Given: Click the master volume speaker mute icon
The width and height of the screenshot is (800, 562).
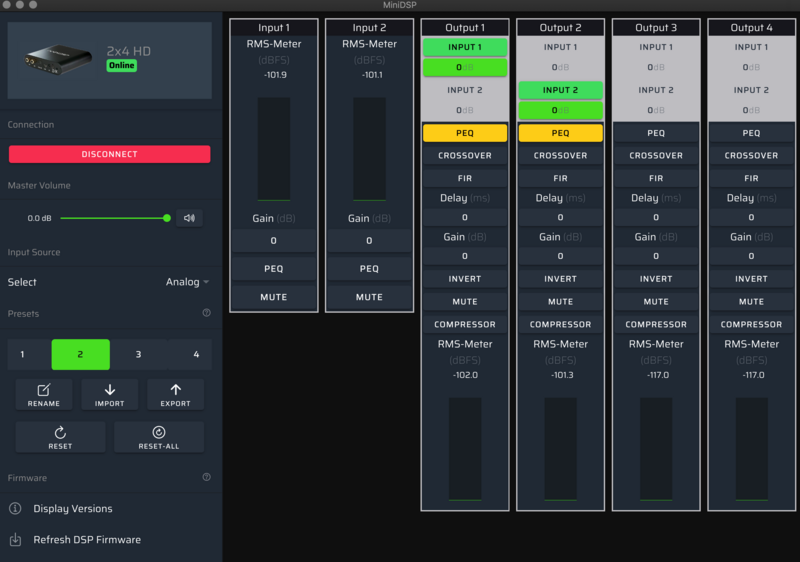Looking at the screenshot, I should point(189,218).
